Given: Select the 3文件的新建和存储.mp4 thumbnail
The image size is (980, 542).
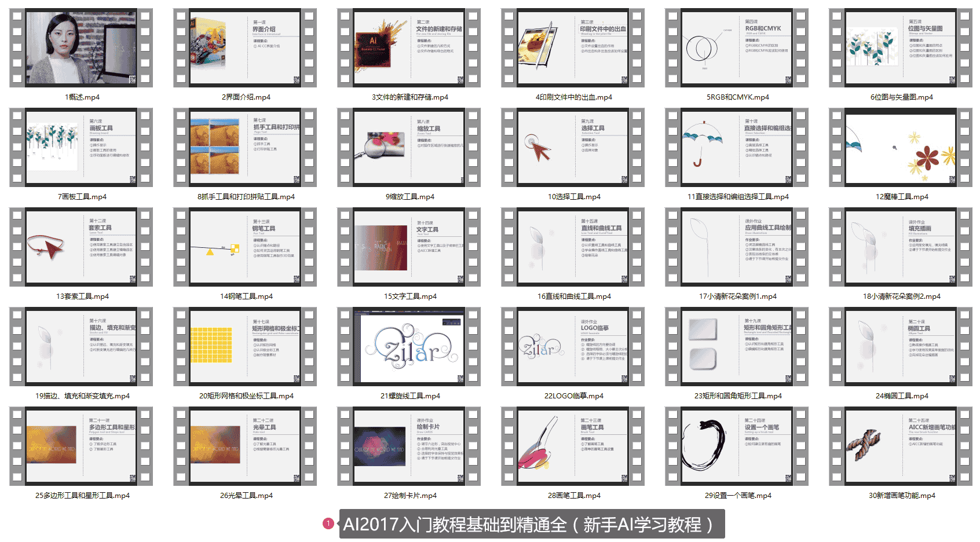Looking at the screenshot, I should click(409, 47).
